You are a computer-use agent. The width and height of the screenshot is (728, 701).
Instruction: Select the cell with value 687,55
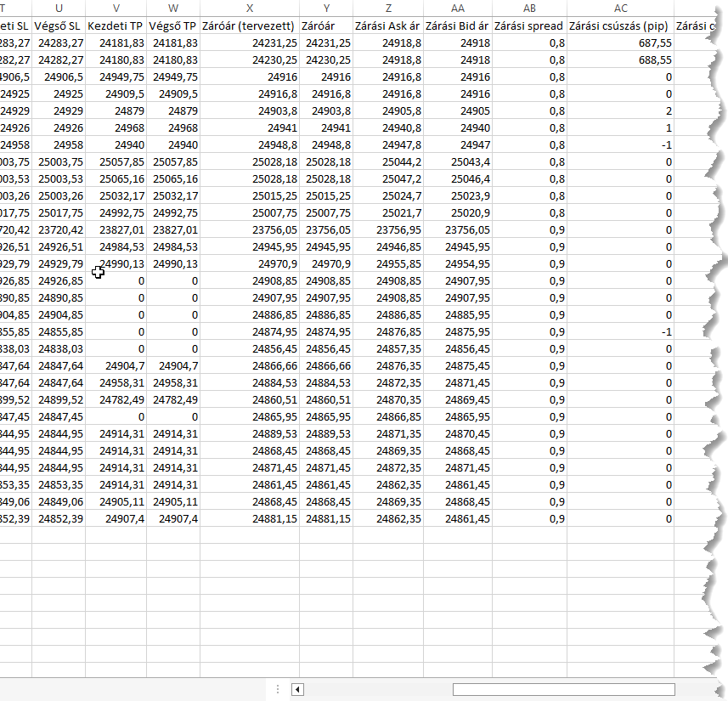pyautogui.click(x=620, y=43)
